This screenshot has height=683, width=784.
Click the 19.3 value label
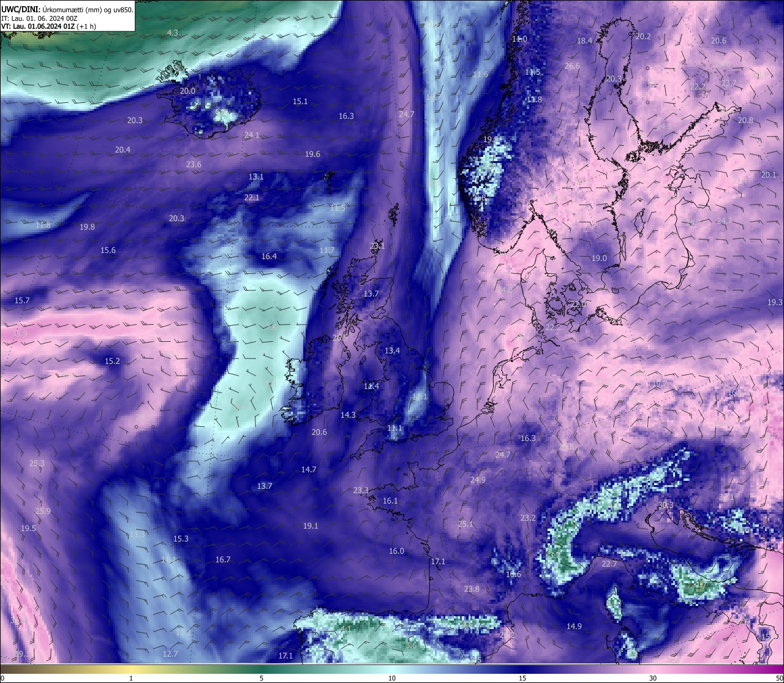tap(775, 302)
